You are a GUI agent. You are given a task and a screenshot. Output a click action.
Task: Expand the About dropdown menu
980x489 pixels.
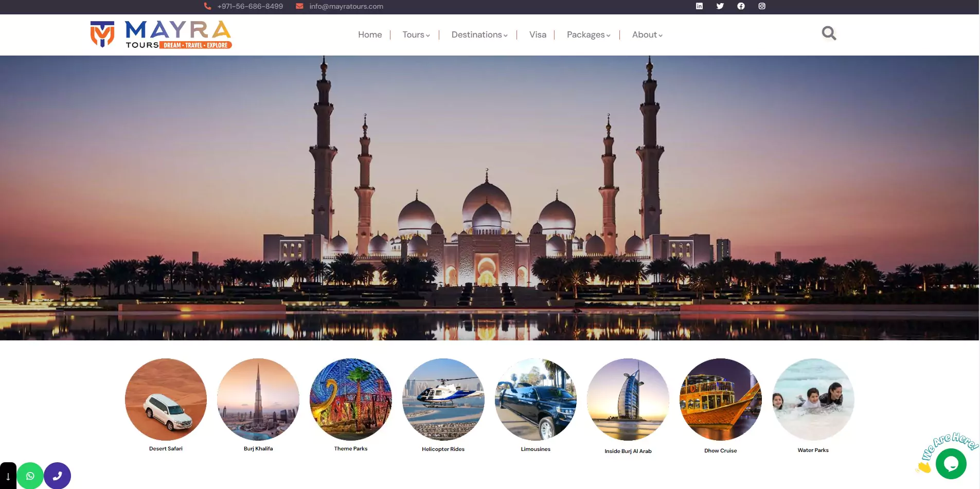pos(647,35)
